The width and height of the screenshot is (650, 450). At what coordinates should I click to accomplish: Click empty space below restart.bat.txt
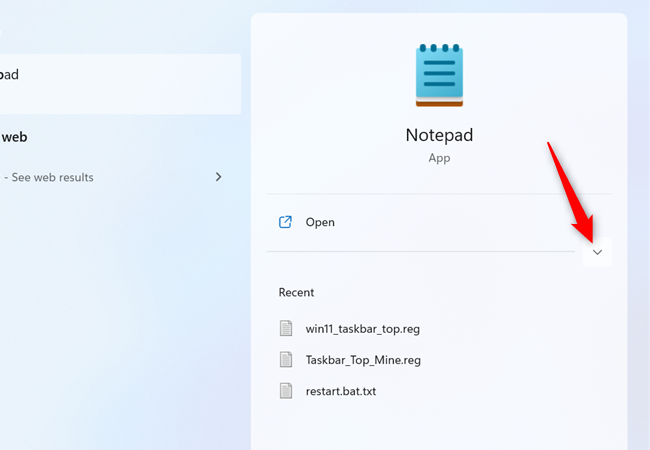click(439, 427)
